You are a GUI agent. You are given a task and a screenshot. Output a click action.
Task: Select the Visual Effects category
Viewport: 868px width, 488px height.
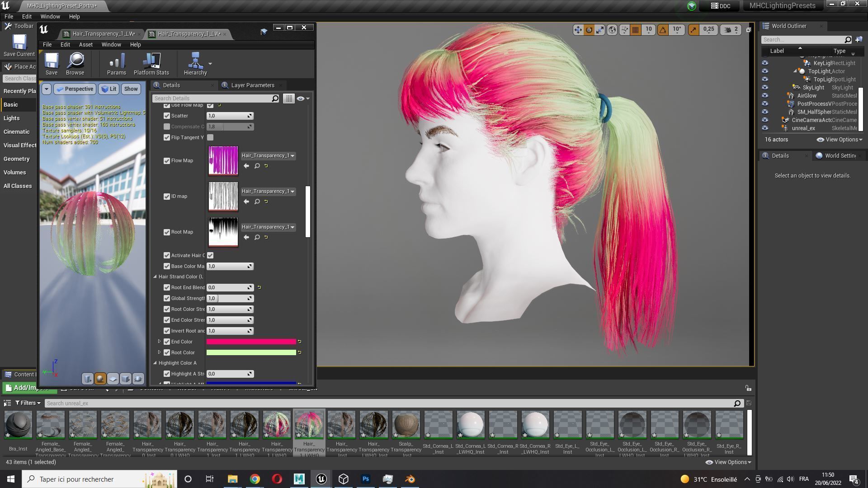pyautogui.click(x=19, y=145)
